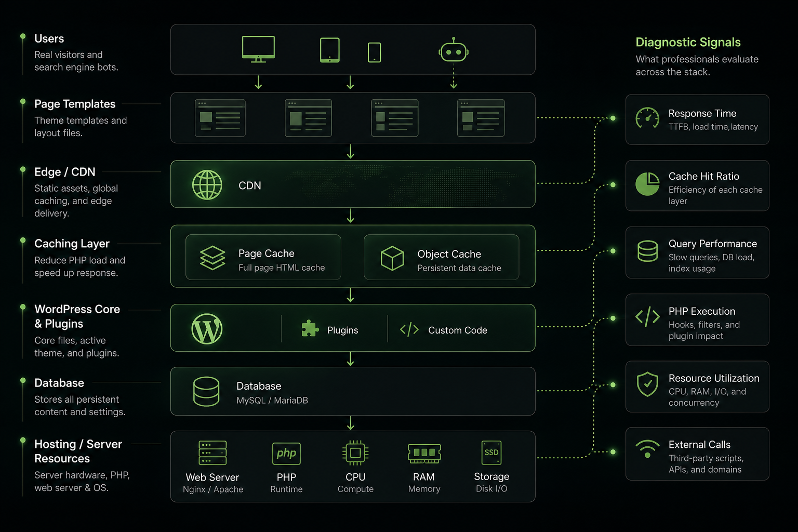Click the CDN globe icon

(207, 185)
